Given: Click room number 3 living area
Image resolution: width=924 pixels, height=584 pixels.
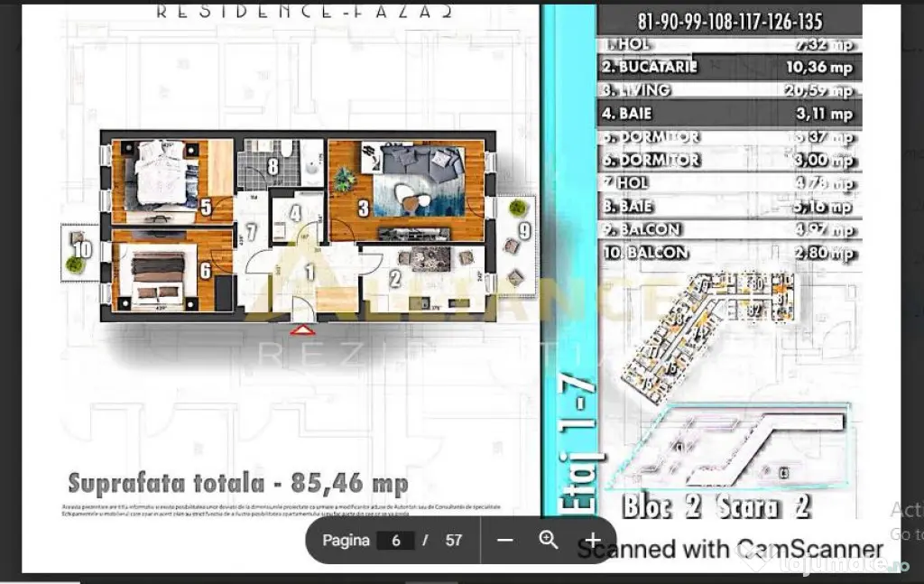Looking at the screenshot, I should tap(363, 209).
